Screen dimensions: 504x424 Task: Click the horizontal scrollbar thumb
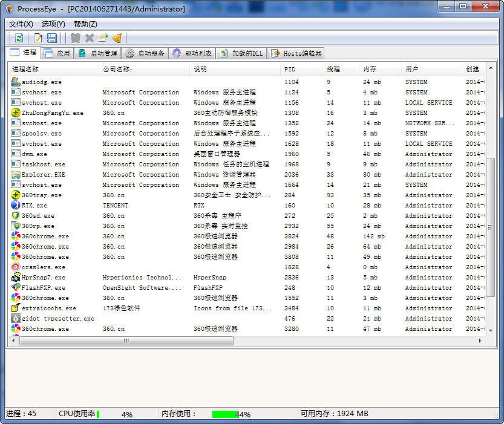click(126, 341)
